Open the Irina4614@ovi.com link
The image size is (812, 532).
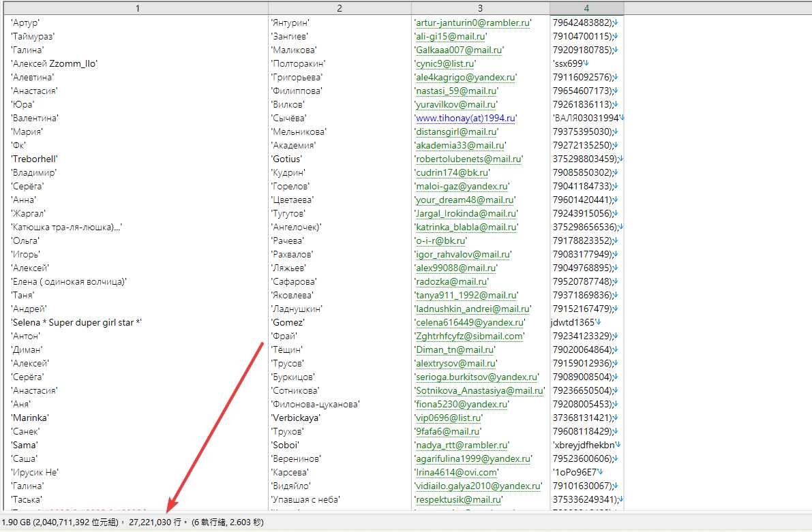tap(457, 473)
